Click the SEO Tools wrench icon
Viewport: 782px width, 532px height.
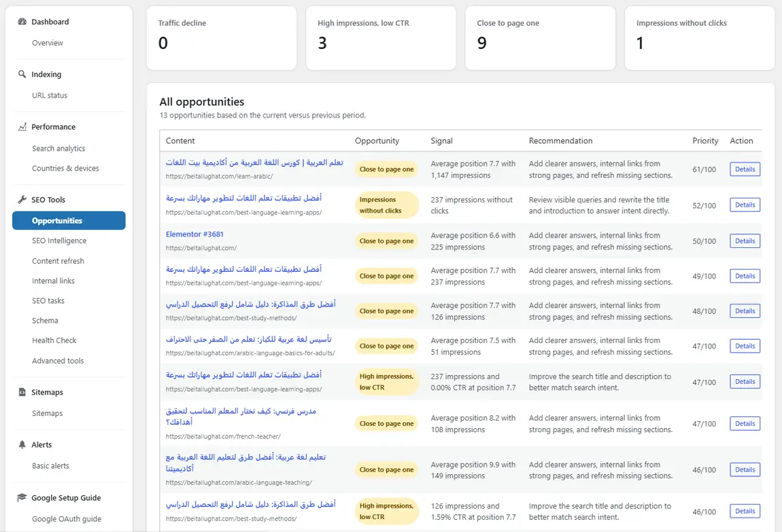22,199
